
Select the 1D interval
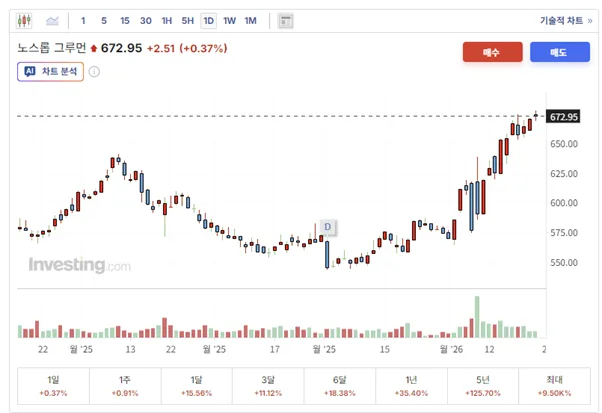pyautogui.click(x=208, y=21)
